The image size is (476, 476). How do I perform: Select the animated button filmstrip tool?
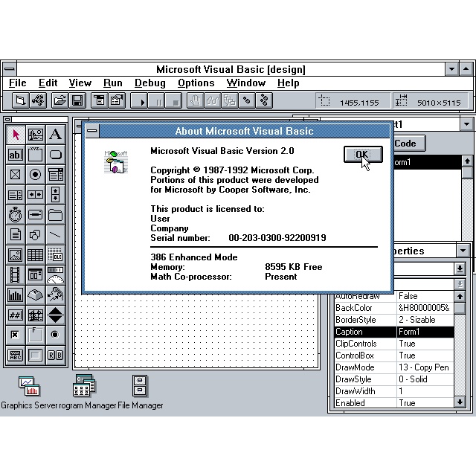[16, 274]
